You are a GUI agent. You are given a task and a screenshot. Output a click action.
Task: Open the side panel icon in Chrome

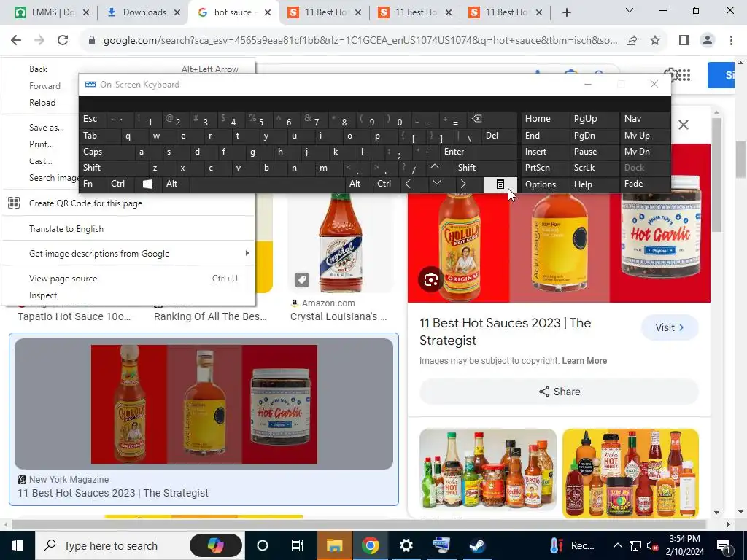click(x=684, y=41)
